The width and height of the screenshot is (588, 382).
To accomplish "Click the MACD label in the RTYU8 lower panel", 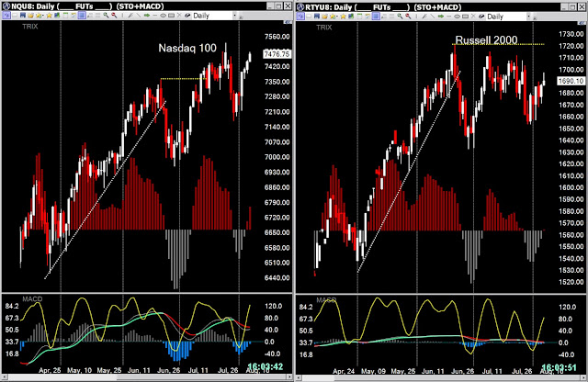I will pyautogui.click(x=326, y=300).
